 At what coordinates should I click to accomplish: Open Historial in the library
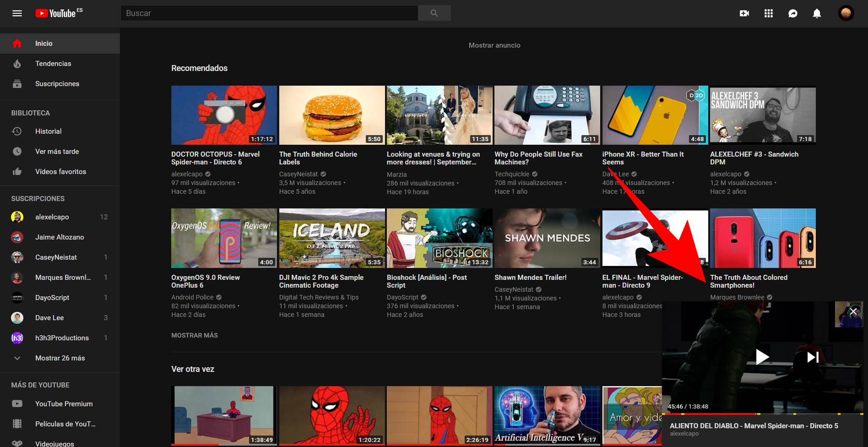click(60, 131)
